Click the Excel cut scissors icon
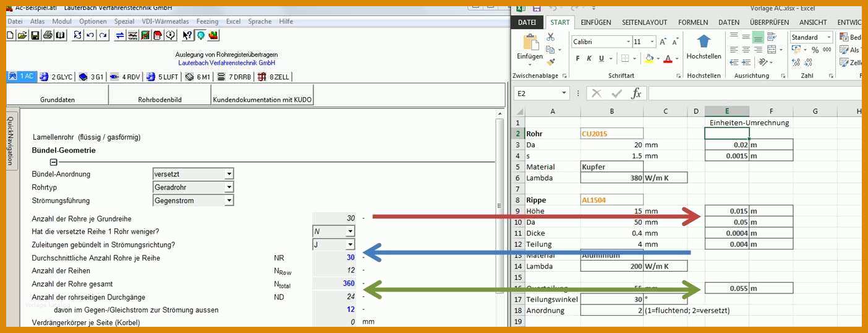This screenshot has width=868, height=333. point(550,37)
